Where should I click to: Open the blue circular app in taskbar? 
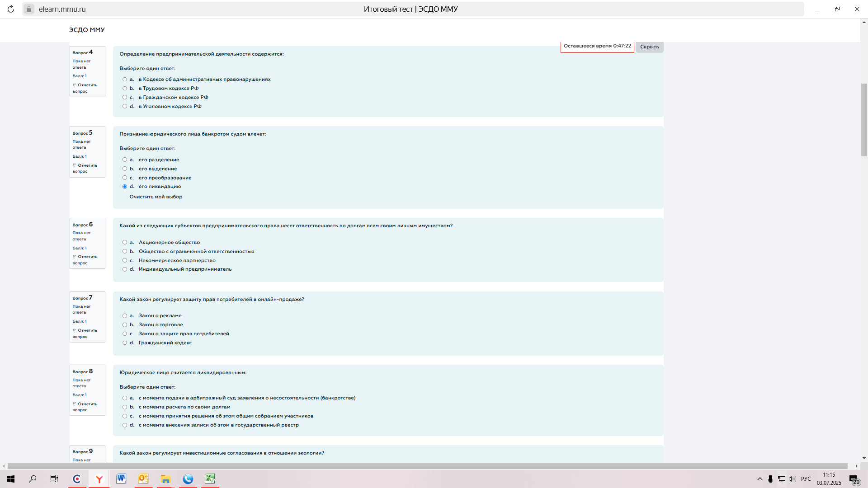[188, 479]
